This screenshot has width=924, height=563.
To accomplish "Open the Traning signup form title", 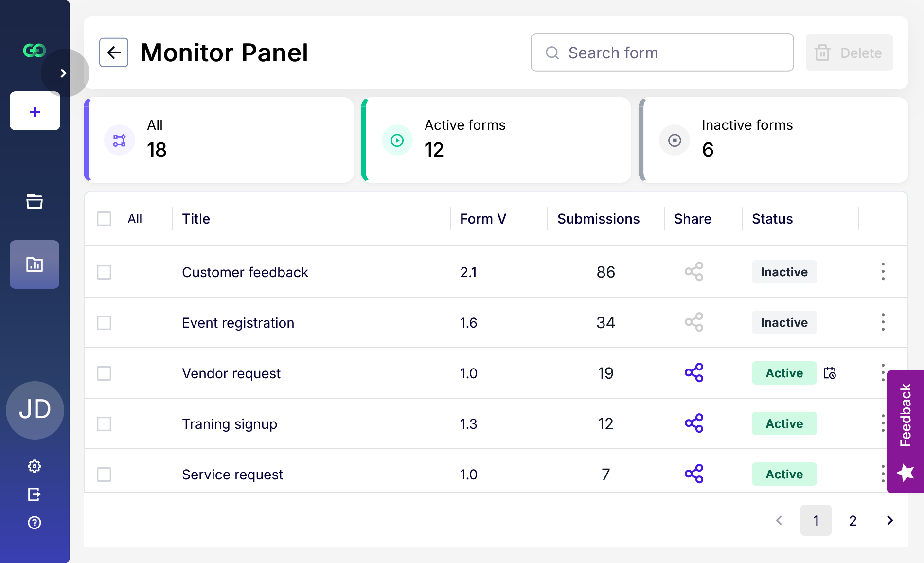I will pos(230,424).
